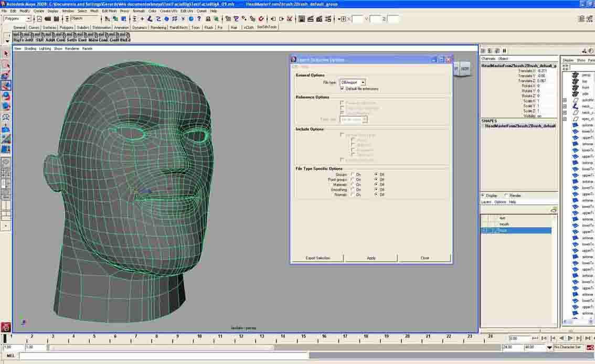This screenshot has height=364, width=595.
Task: Click the Open Scene icon in the status line
Action: pos(47,18)
